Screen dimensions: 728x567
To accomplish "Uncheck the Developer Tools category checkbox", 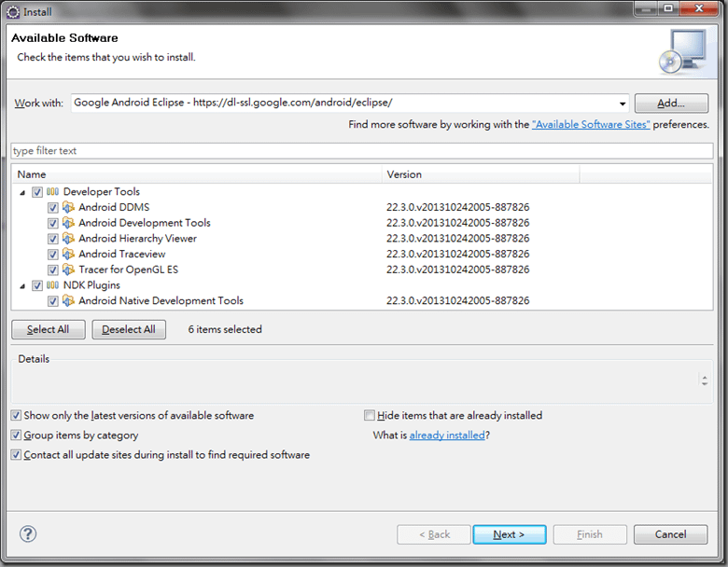I will [x=37, y=191].
